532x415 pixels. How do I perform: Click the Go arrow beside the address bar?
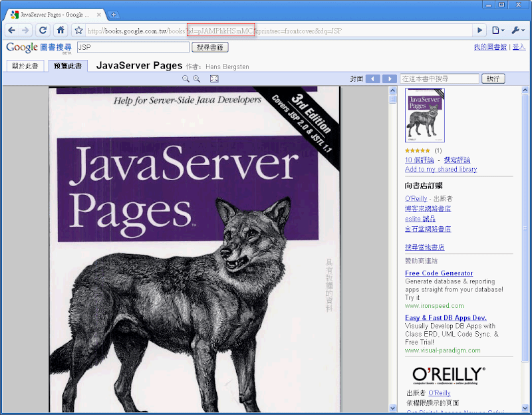[479, 31]
